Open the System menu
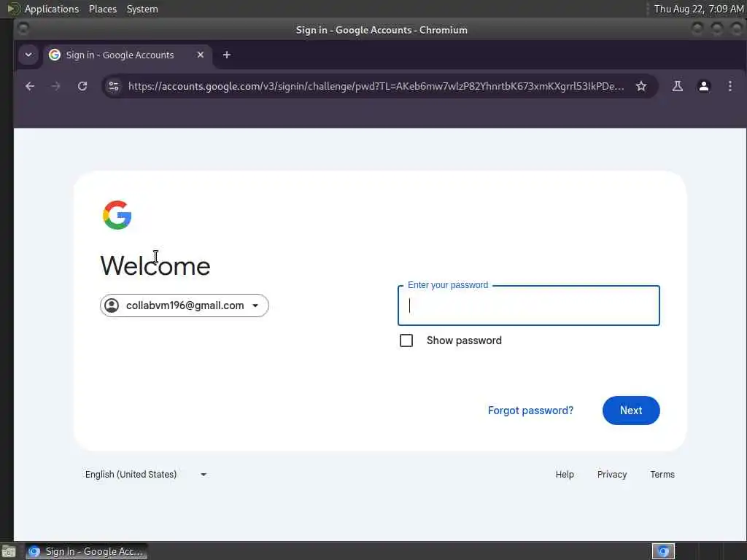 click(x=142, y=9)
